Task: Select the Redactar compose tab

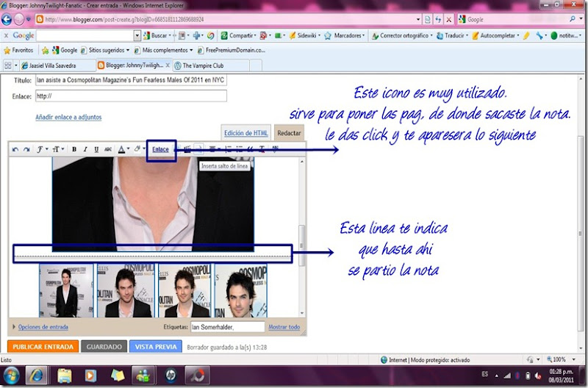Action: pyautogui.click(x=289, y=133)
